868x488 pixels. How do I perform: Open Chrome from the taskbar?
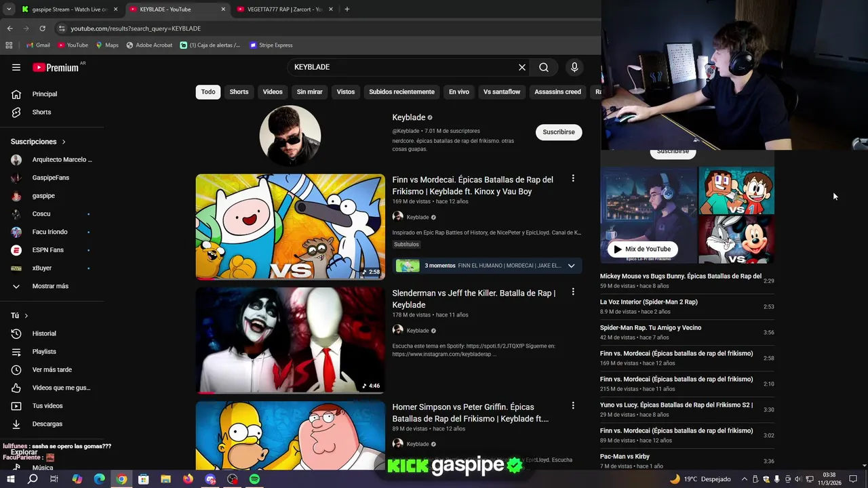121,479
